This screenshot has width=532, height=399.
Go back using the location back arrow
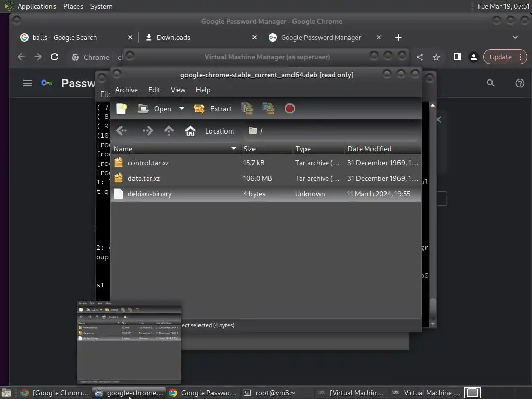[122, 130]
